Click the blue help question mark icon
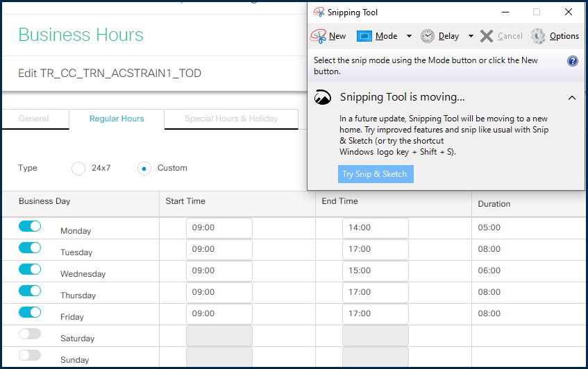 573,60
